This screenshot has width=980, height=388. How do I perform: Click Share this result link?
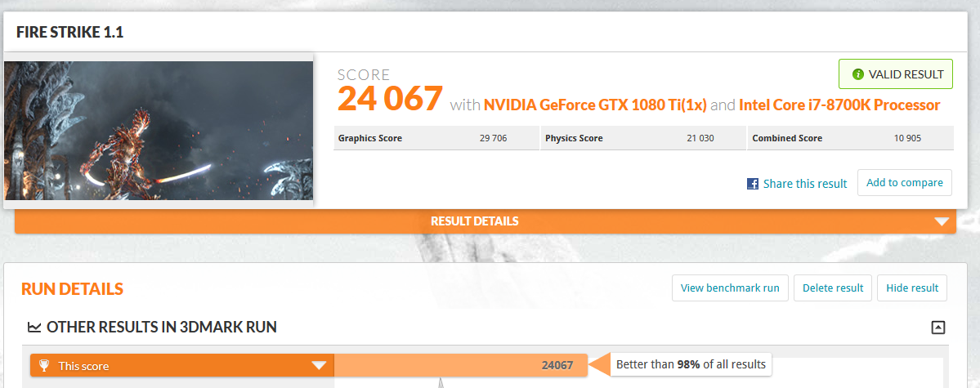click(805, 184)
